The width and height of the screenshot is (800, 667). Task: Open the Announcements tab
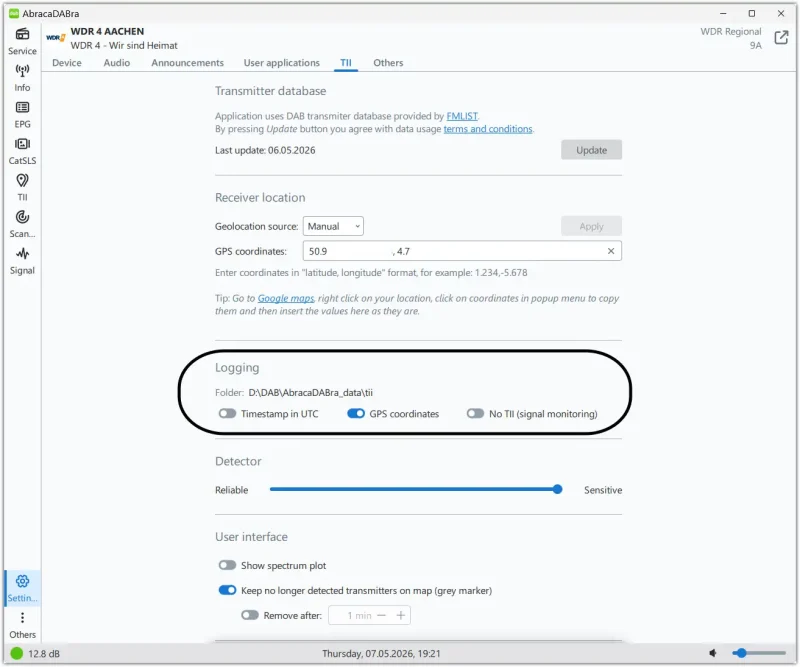coord(187,63)
